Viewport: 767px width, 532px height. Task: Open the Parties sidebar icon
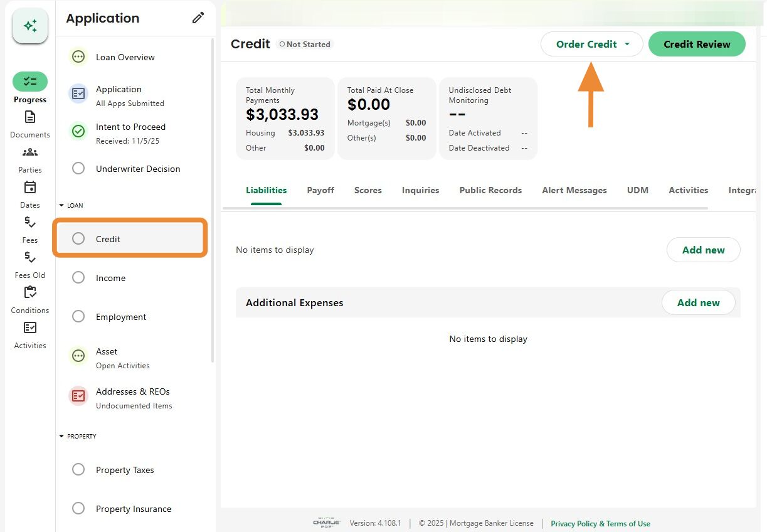pos(30,152)
